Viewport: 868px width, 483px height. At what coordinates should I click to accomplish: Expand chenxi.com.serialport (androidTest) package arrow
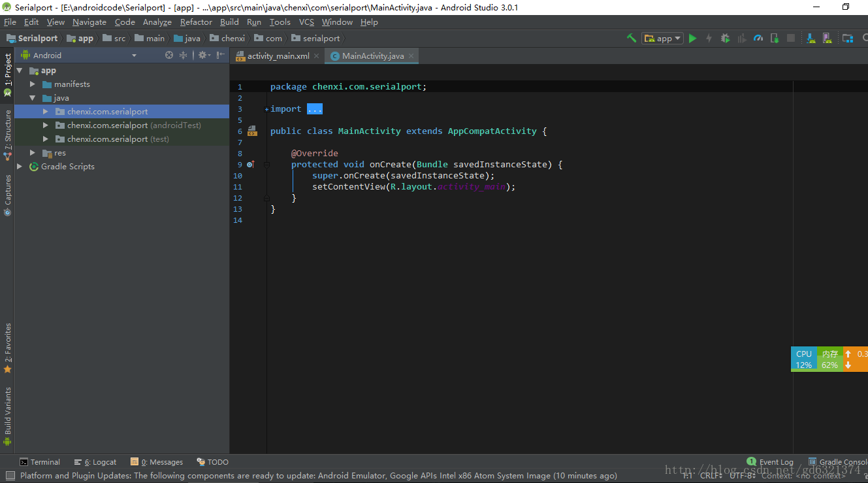click(x=45, y=125)
